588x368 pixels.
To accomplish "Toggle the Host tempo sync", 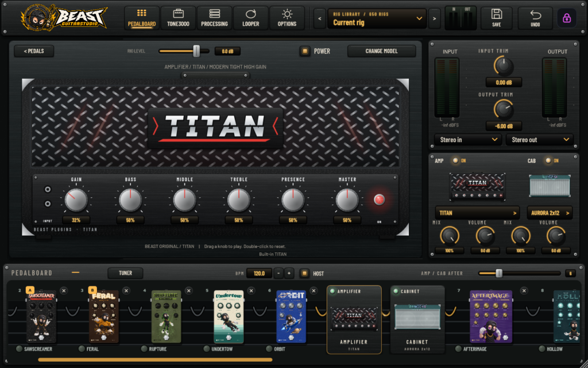I will coord(304,273).
